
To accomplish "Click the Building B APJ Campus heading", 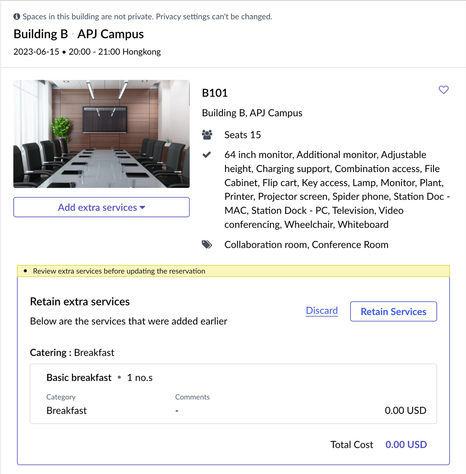I will (x=79, y=34).
